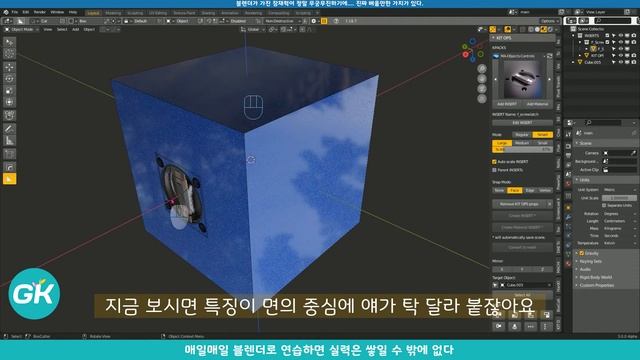Show next INSERT thumbnail arrow
The width and height of the screenshot is (640, 360).
(x=549, y=79)
